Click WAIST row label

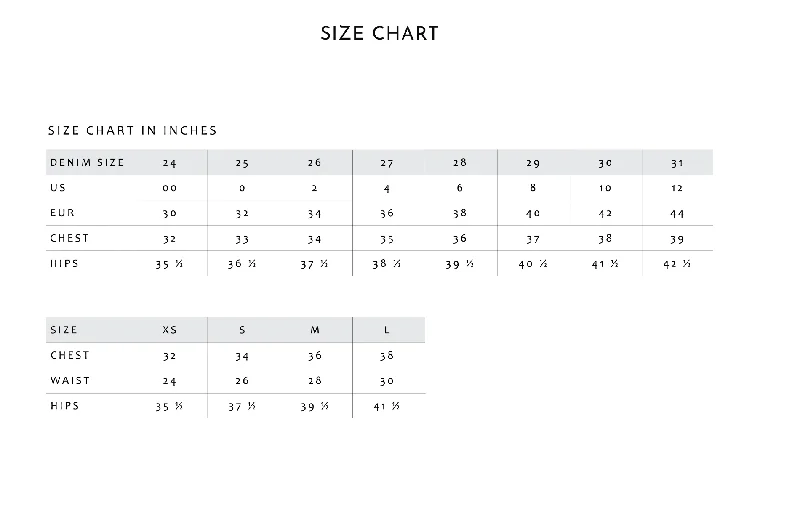(70, 380)
